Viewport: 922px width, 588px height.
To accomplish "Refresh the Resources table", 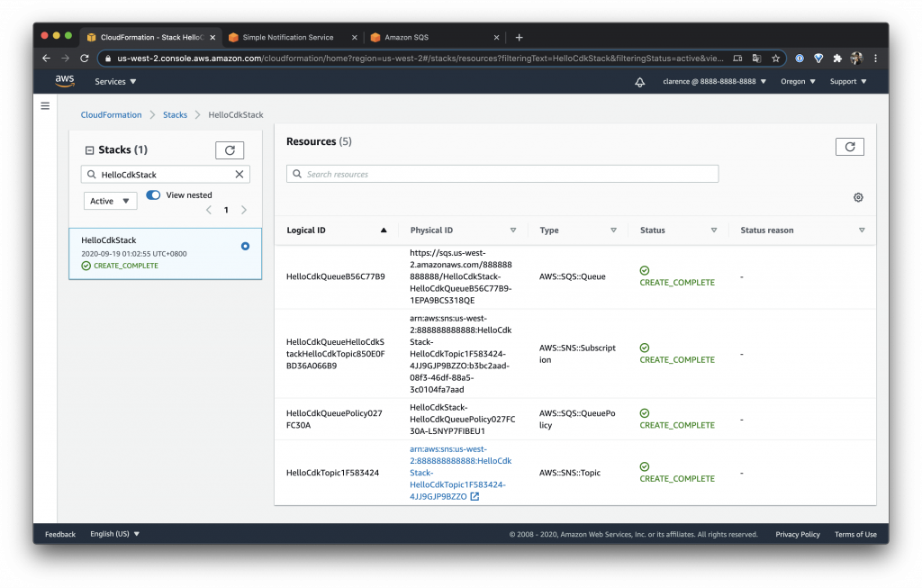I will click(849, 147).
